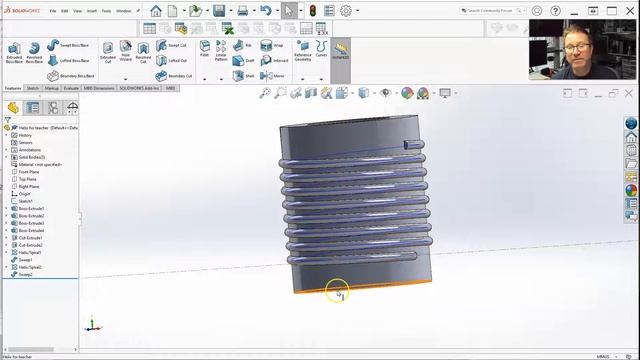Choose the Lofted Boss/Base tool
640x360 pixels.
tap(68, 60)
